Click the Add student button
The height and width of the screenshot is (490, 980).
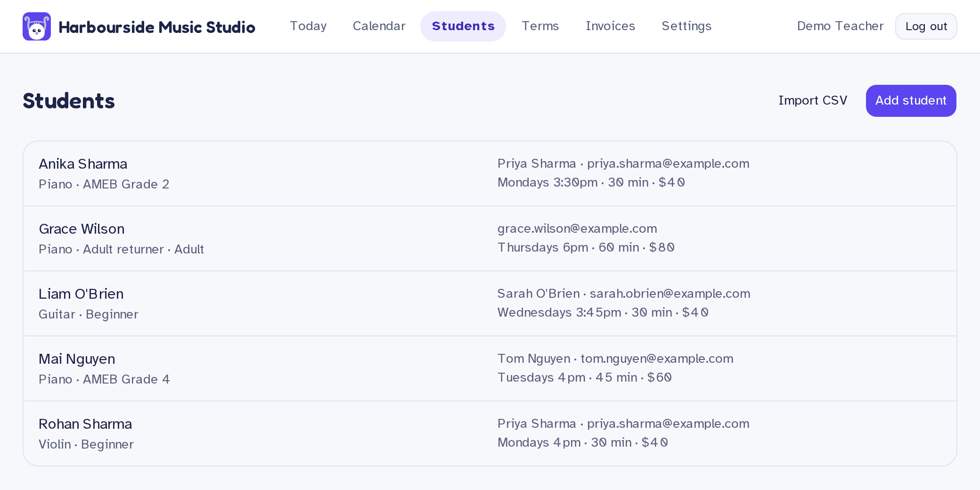[x=911, y=100]
